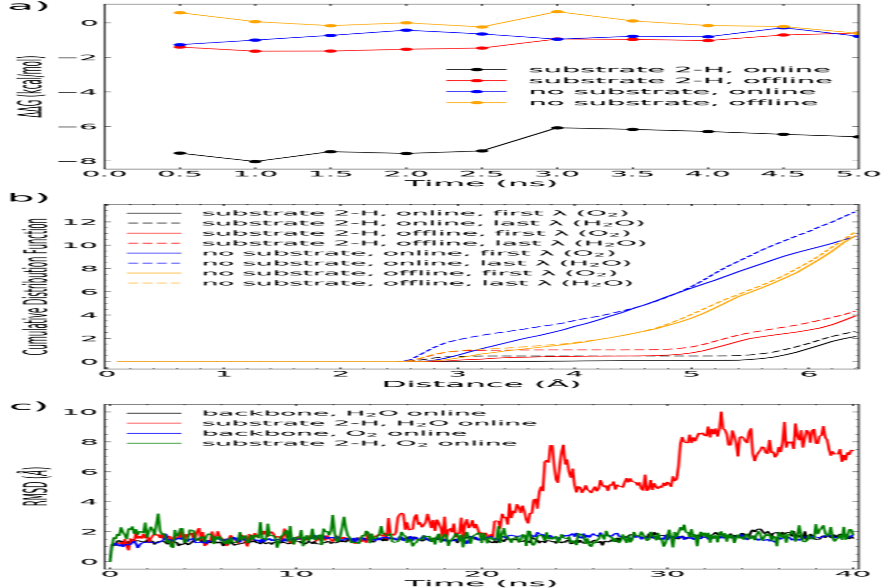Click orange legend line marker in panel a

coord(476,102)
